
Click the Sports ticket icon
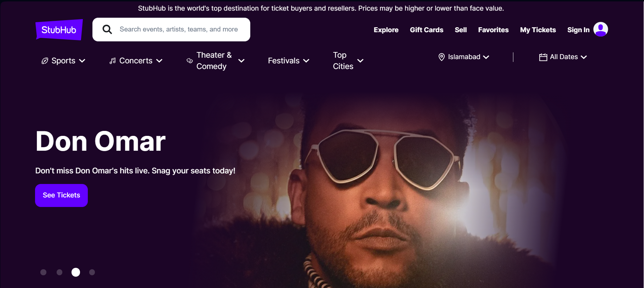45,61
